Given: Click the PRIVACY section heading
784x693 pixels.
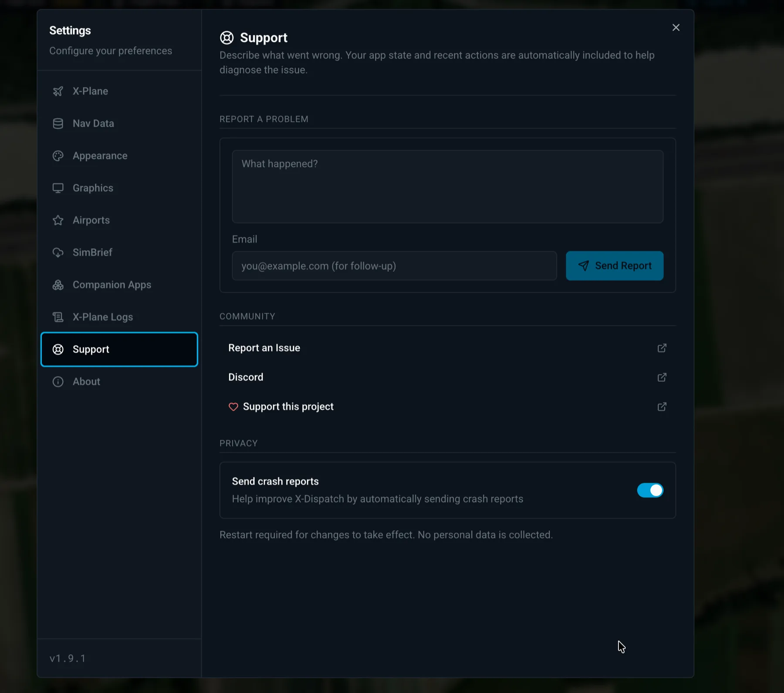Looking at the screenshot, I should pyautogui.click(x=239, y=443).
